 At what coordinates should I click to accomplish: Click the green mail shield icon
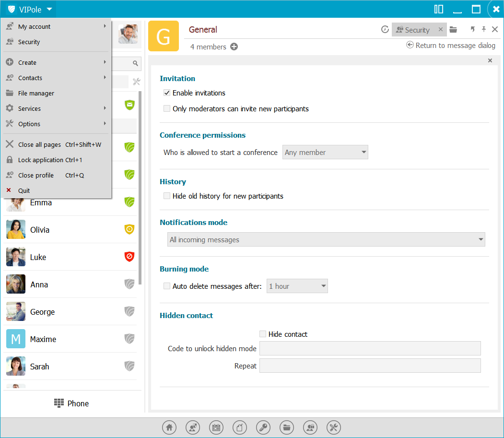(x=129, y=105)
